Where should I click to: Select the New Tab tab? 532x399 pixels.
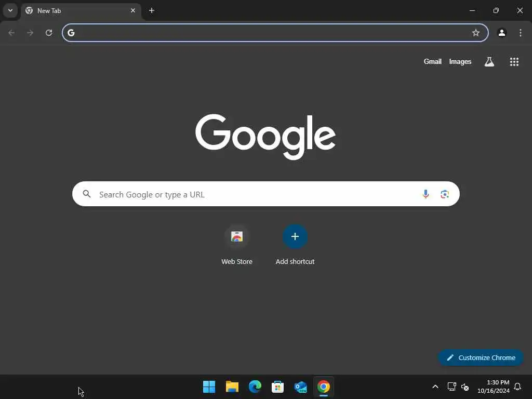tap(81, 10)
